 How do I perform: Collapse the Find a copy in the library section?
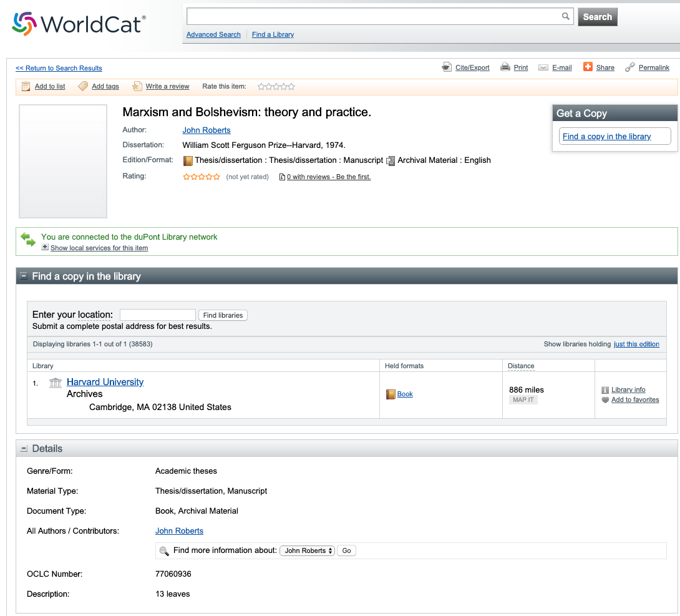(x=24, y=276)
